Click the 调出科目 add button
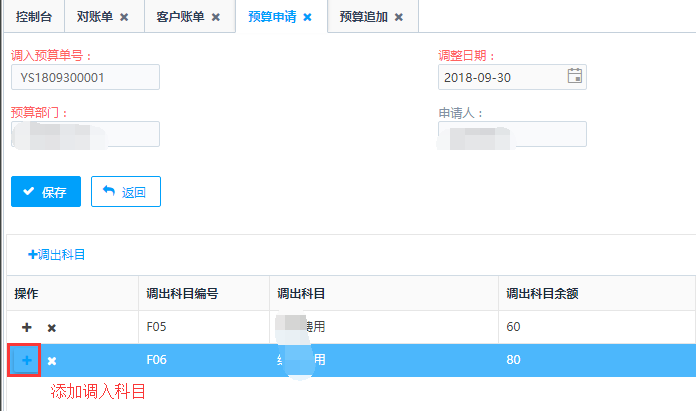 [56, 255]
